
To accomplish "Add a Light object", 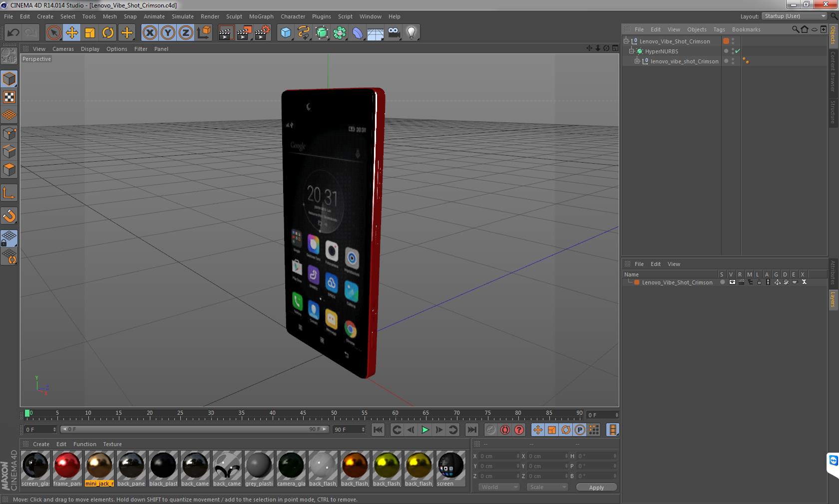I will [412, 33].
